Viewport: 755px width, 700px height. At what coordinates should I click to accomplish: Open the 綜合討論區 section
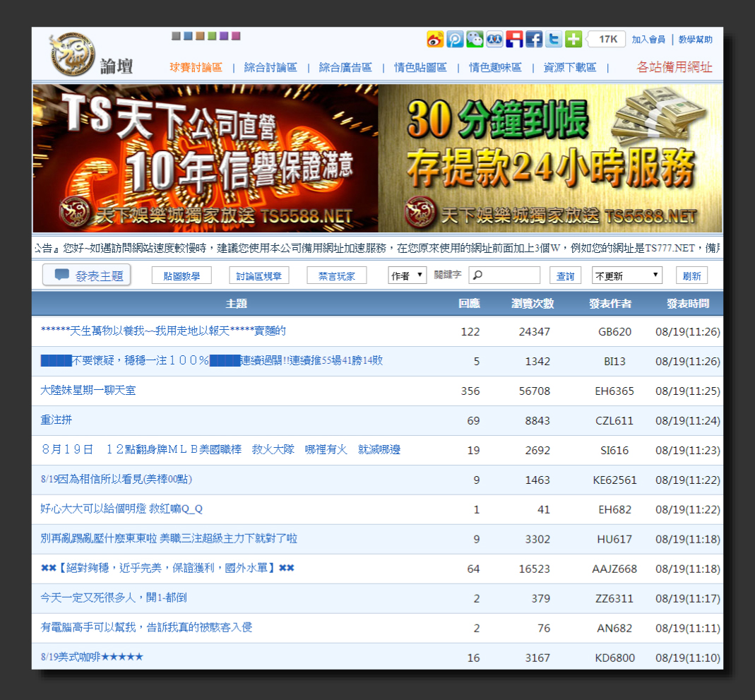coord(271,67)
